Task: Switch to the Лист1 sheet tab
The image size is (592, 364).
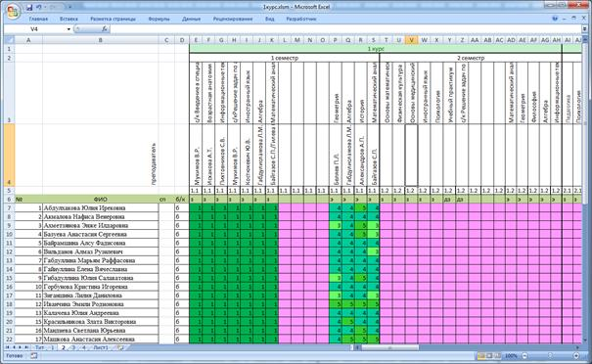Action: (101, 347)
